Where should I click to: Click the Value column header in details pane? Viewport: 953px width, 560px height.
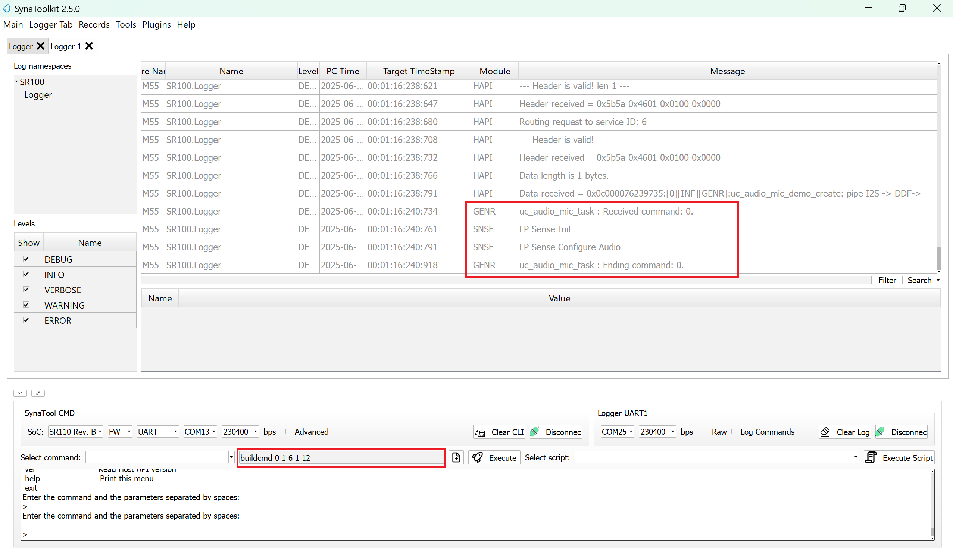tap(559, 298)
